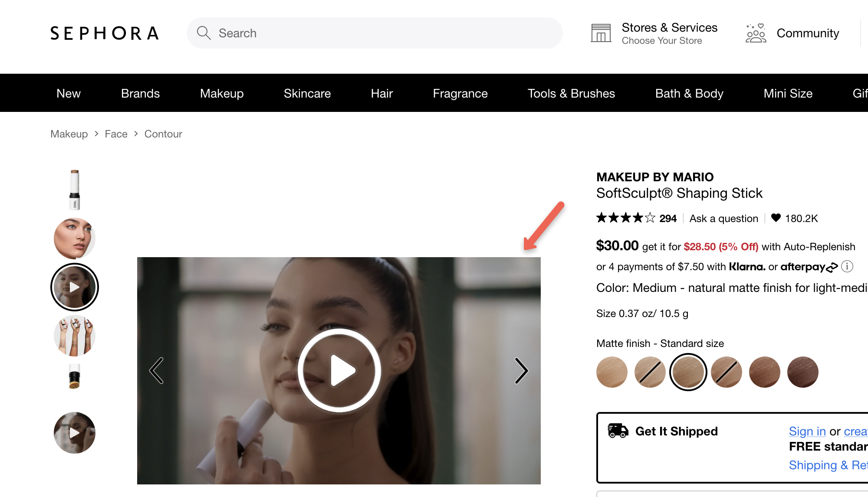Screen dimensions: 868x497
Task: Open the Makeup navigation menu item
Action: coord(222,92)
